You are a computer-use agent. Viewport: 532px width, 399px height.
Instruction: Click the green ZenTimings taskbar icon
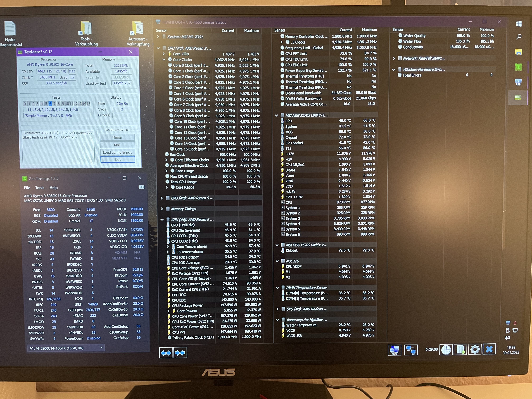tap(518, 67)
